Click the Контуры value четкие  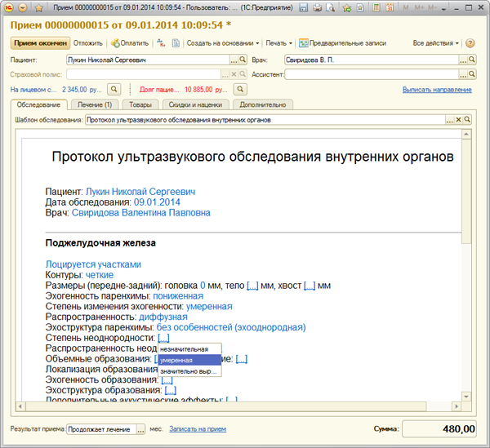[100, 275]
